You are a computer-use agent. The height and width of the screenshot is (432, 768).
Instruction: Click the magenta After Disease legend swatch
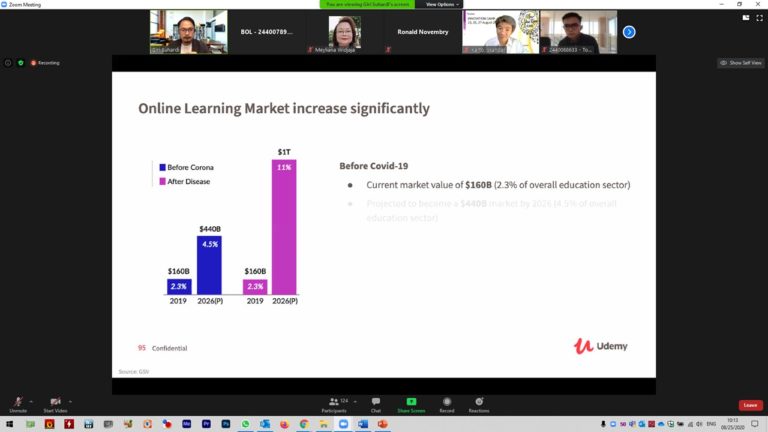pyautogui.click(x=163, y=182)
